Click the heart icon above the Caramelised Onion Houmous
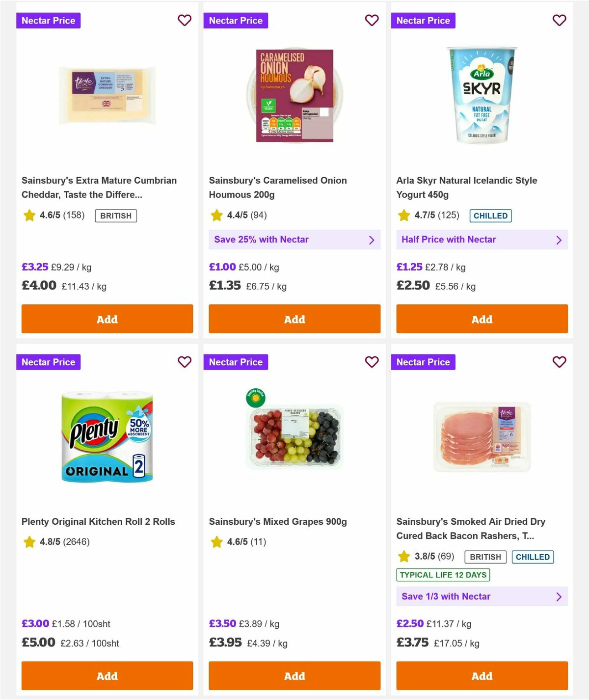The height and width of the screenshot is (700, 589). [x=372, y=20]
